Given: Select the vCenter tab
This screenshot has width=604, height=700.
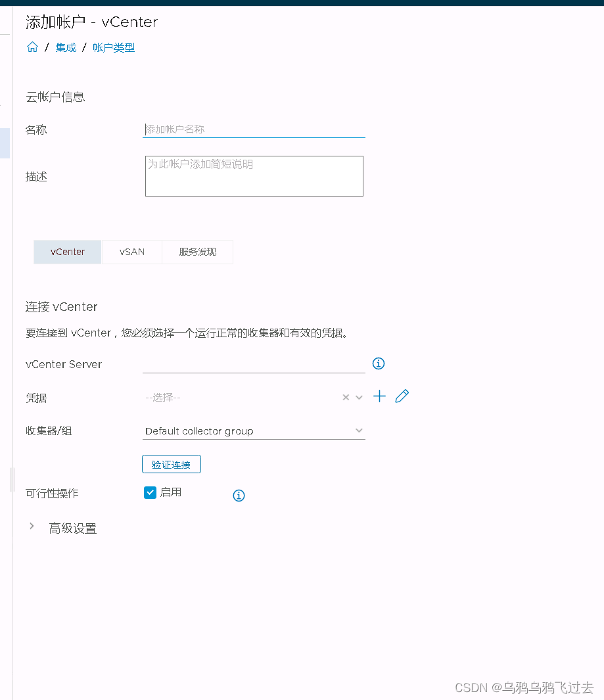Looking at the screenshot, I should (x=68, y=252).
